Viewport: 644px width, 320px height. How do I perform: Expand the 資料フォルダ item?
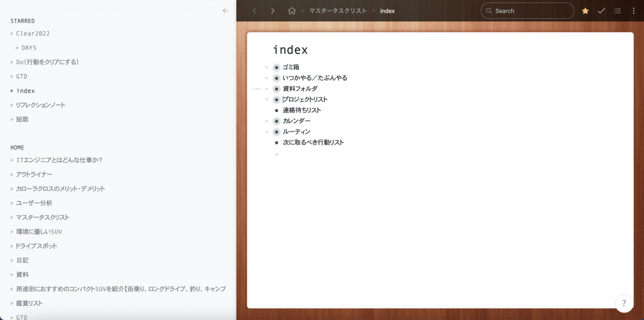tap(267, 89)
